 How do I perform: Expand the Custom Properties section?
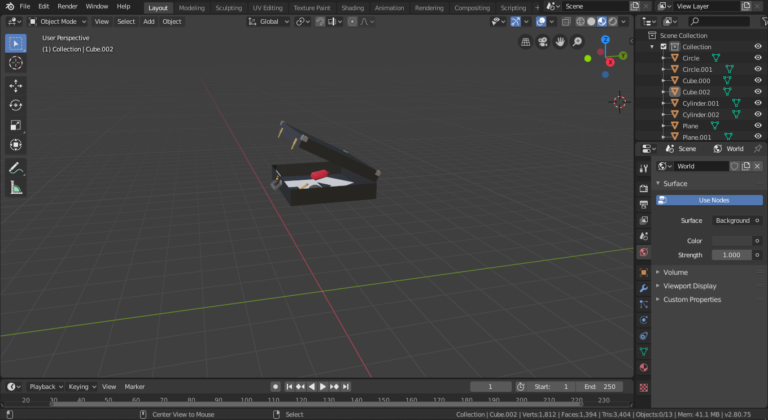pyautogui.click(x=691, y=299)
